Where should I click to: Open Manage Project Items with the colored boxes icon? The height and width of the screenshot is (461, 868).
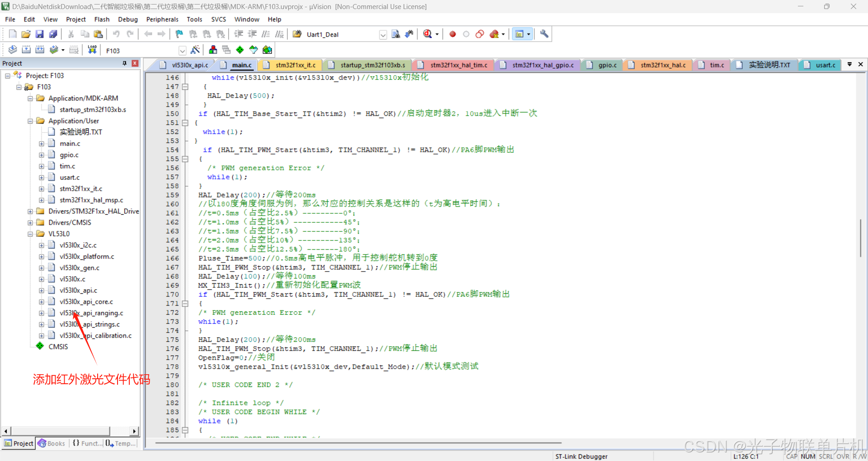click(x=213, y=50)
